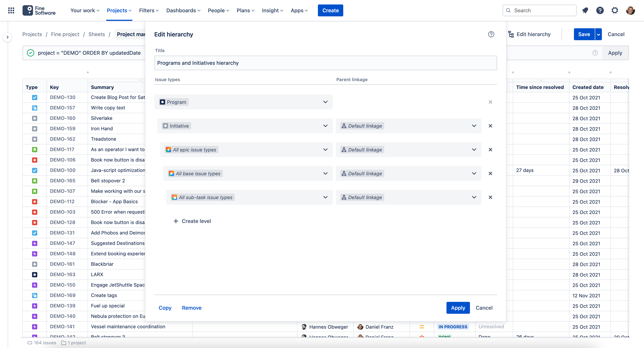Click the Fine Software logo
This screenshot has width=644, height=348.
39,10
